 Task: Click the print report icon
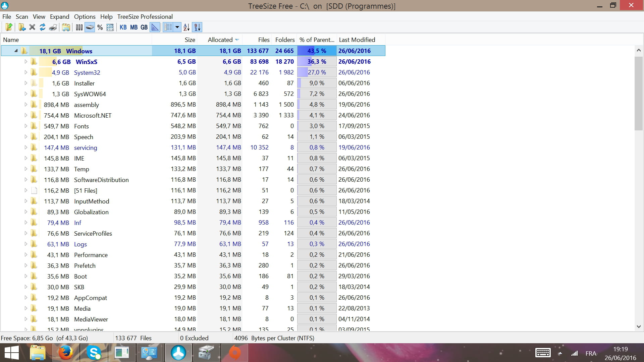[53, 27]
